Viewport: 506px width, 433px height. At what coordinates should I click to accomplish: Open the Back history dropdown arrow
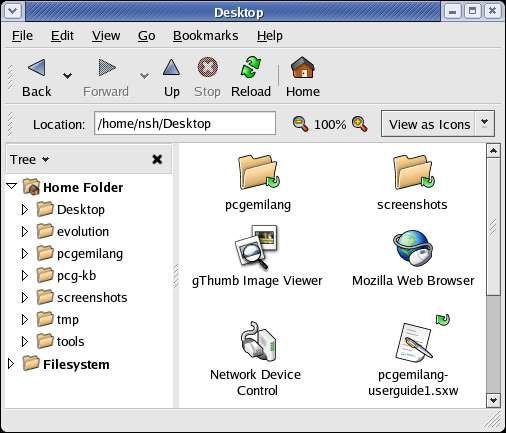click(67, 76)
